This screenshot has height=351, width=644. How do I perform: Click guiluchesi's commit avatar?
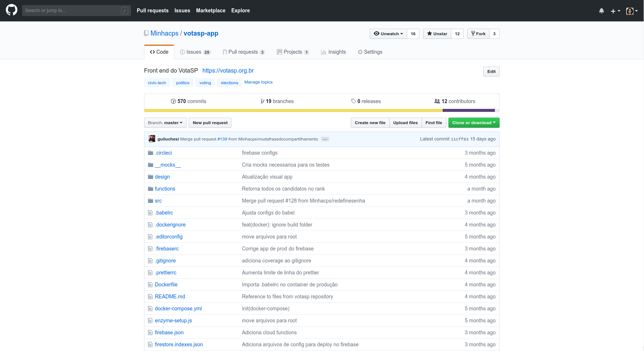click(x=152, y=139)
